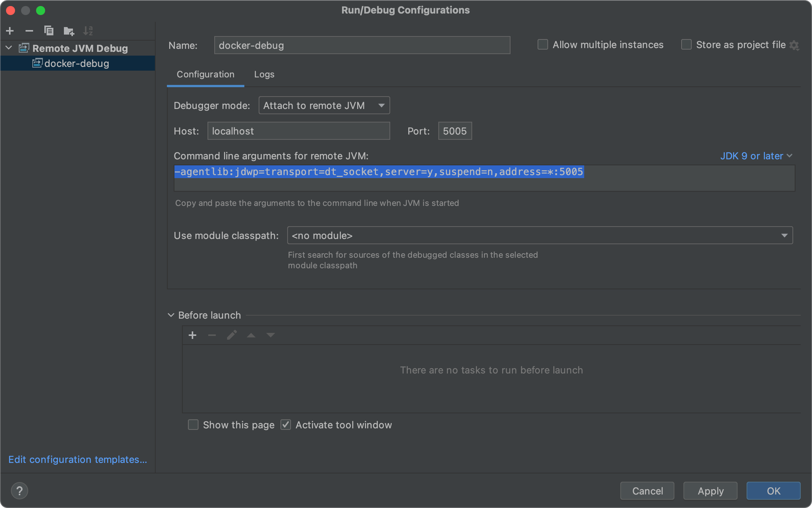Open the Use module classpath dropdown
Image resolution: width=812 pixels, height=508 pixels.
(540, 236)
